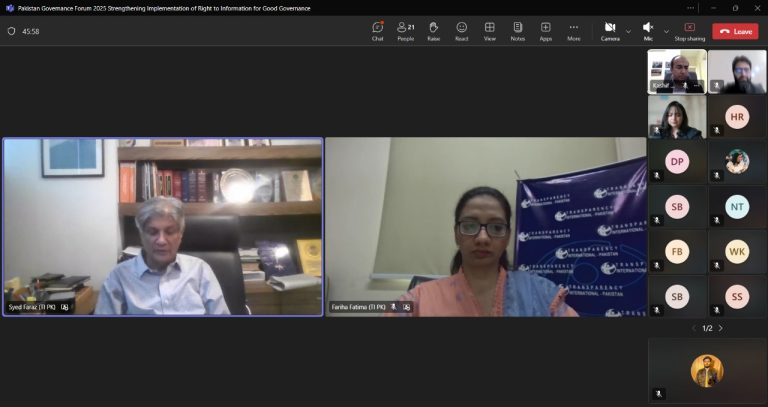This screenshot has width=768, height=407.
Task: Open the React emoji options
Action: point(461,30)
